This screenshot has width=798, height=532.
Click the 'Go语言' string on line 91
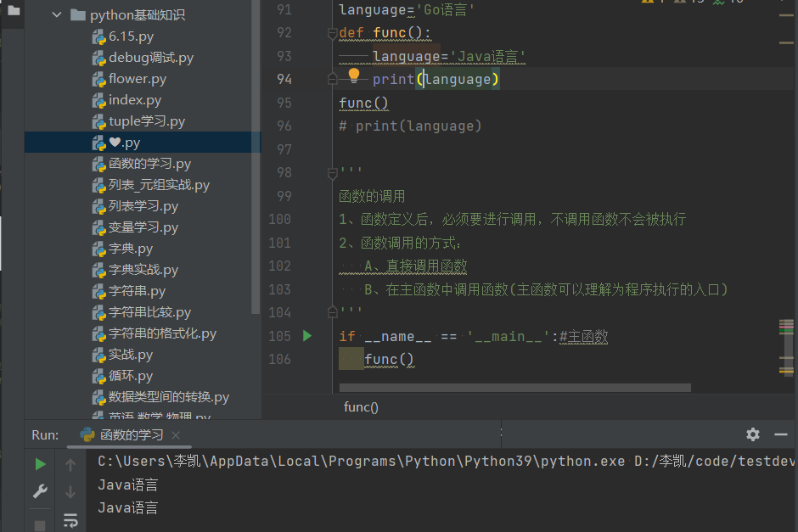446,10
